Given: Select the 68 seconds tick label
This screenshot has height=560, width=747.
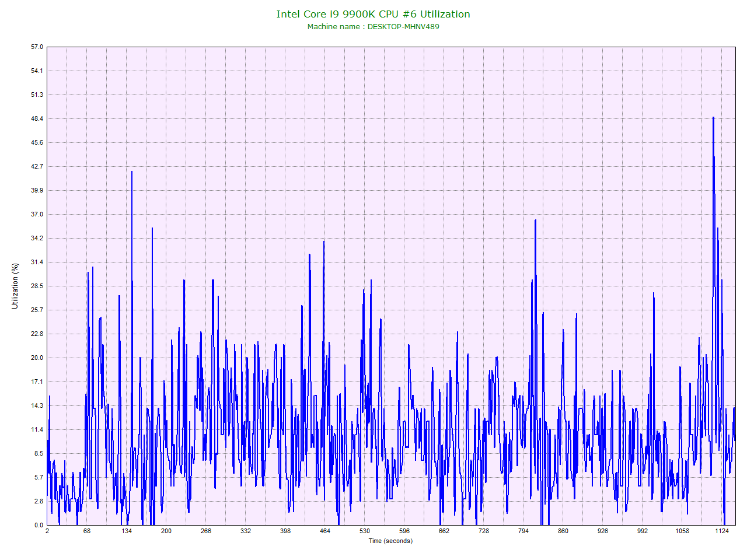Looking at the screenshot, I should coord(87,531).
